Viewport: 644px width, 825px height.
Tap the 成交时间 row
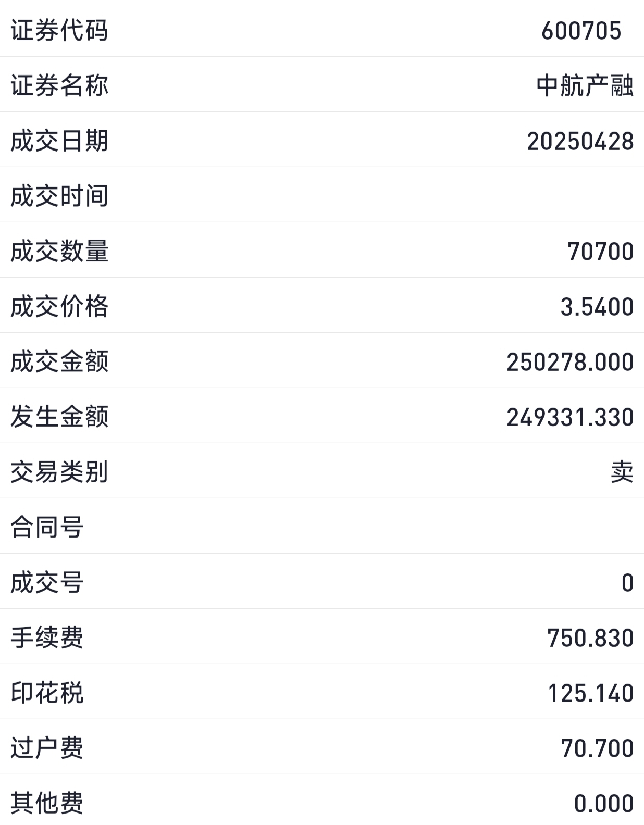pos(322,195)
